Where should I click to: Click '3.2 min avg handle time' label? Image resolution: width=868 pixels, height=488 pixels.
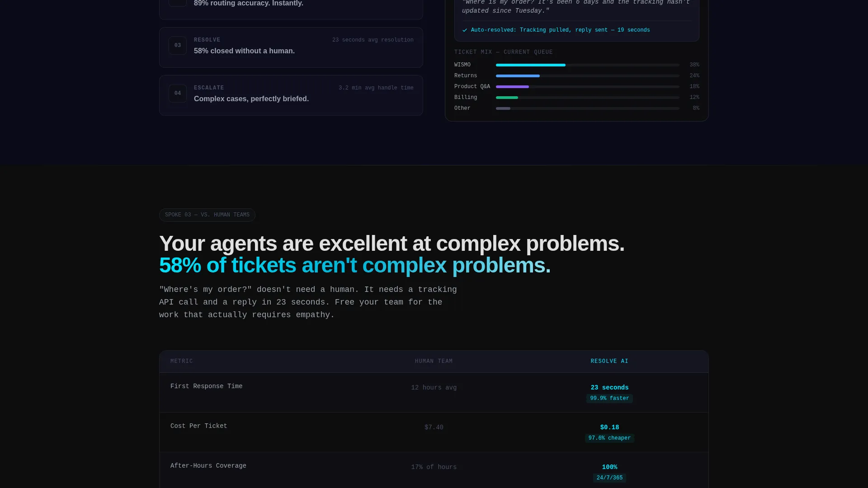(376, 88)
